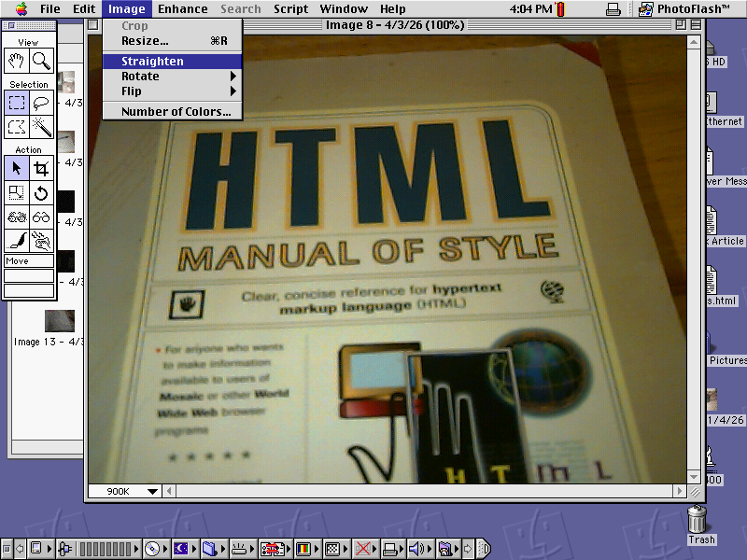Toggle the rectangular marquee selection tool
The image size is (747, 560).
[17, 103]
